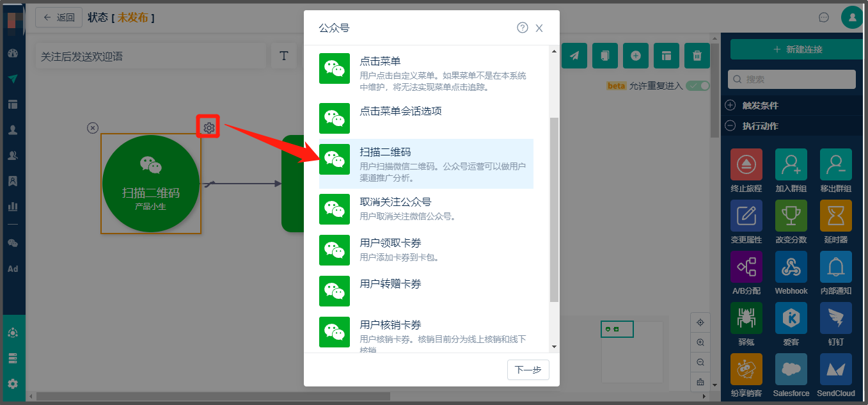Choose the 用户核销卡券 trigger option

pyautogui.click(x=426, y=333)
